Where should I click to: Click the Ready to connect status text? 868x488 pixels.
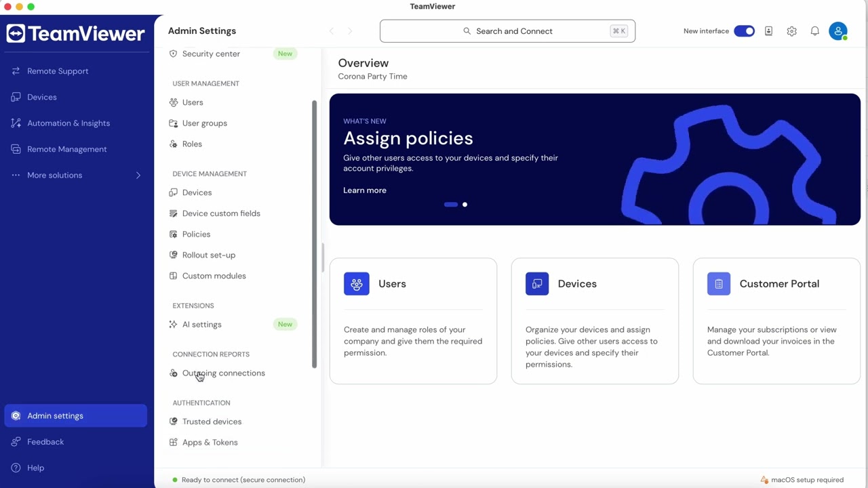point(243,480)
